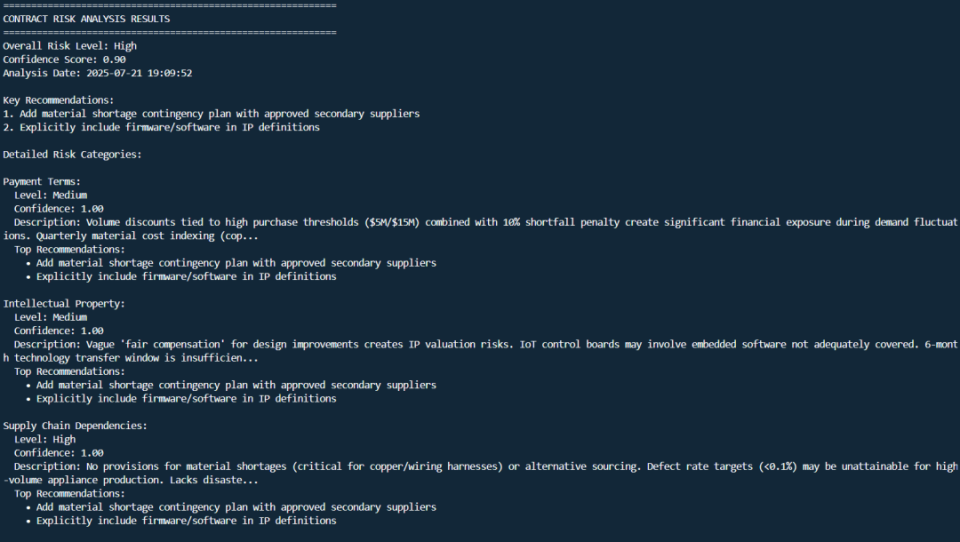Click Confidence: 1.00 under Intellectual Property
The width and height of the screenshot is (960, 542).
pos(58,330)
